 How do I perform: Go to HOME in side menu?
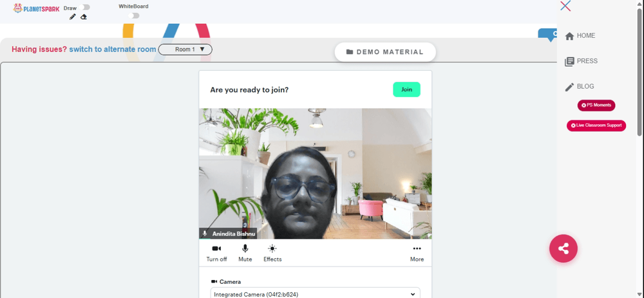pos(580,35)
